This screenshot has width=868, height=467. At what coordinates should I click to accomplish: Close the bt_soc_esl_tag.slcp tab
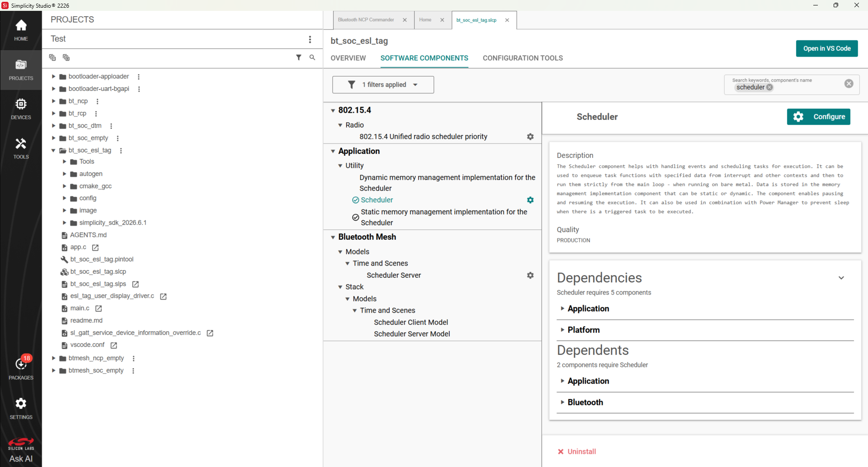point(507,20)
